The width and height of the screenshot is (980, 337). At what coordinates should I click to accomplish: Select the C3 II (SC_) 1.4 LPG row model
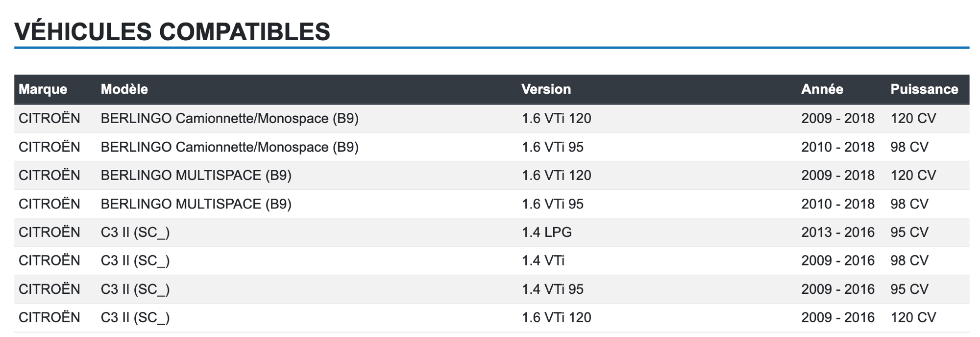point(135,232)
